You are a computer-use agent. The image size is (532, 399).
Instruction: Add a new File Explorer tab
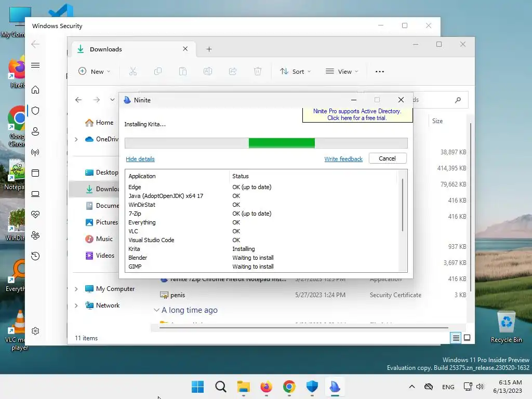pyautogui.click(x=209, y=49)
